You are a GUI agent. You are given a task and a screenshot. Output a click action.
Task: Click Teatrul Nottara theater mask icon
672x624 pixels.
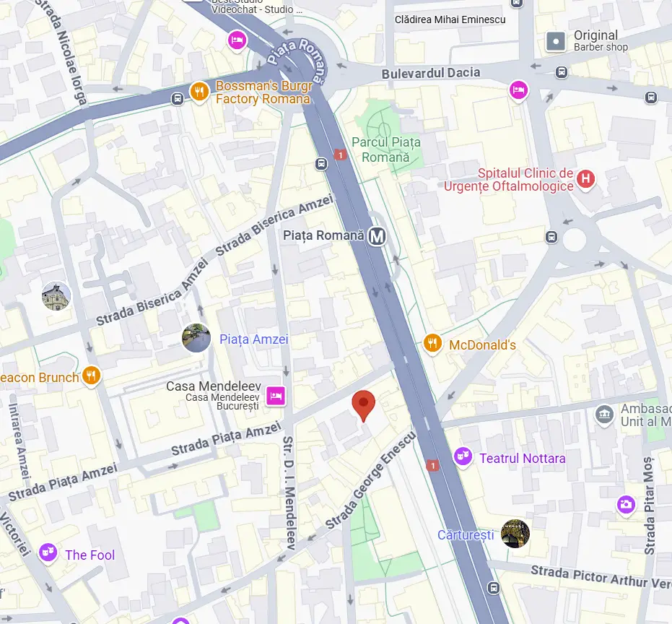tap(463, 456)
